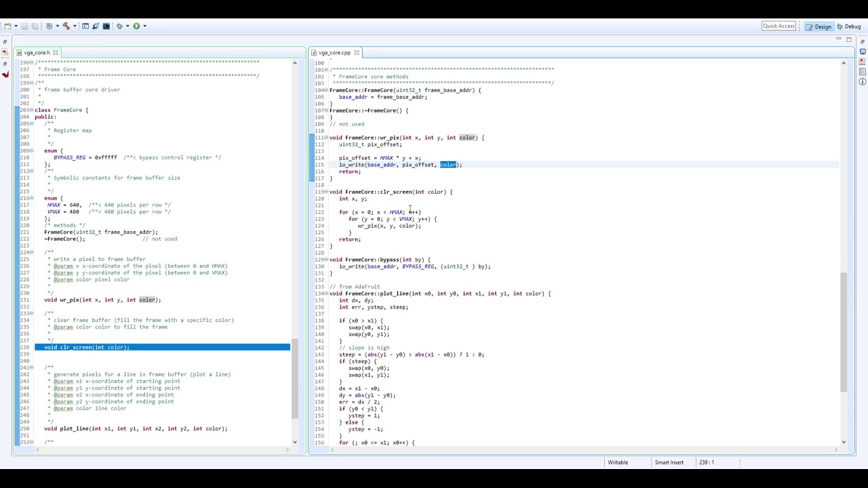The width and height of the screenshot is (868, 488).
Task: Click the green bug Debug toolbar icon
Action: 119,26
